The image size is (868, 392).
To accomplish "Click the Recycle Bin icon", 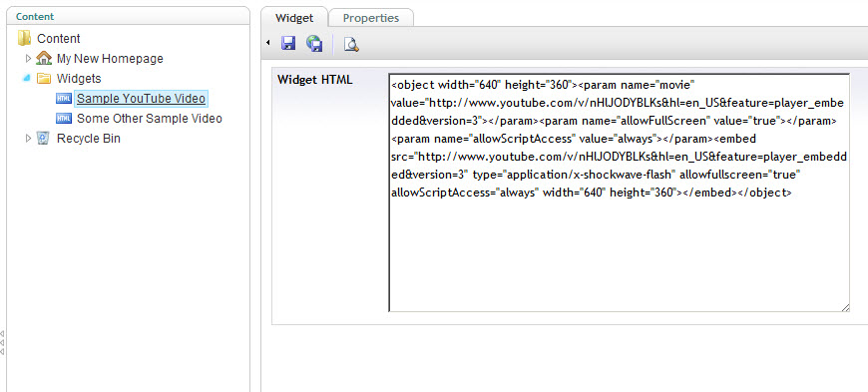I will click(x=43, y=138).
